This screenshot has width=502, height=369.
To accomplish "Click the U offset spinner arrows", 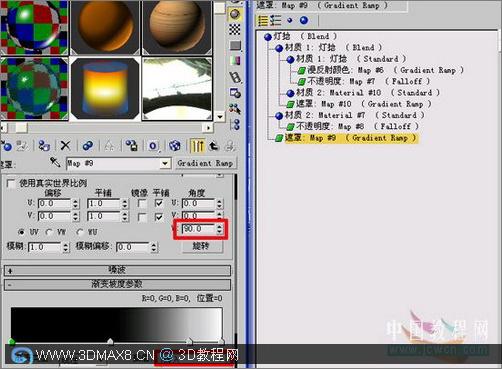I will [76, 204].
